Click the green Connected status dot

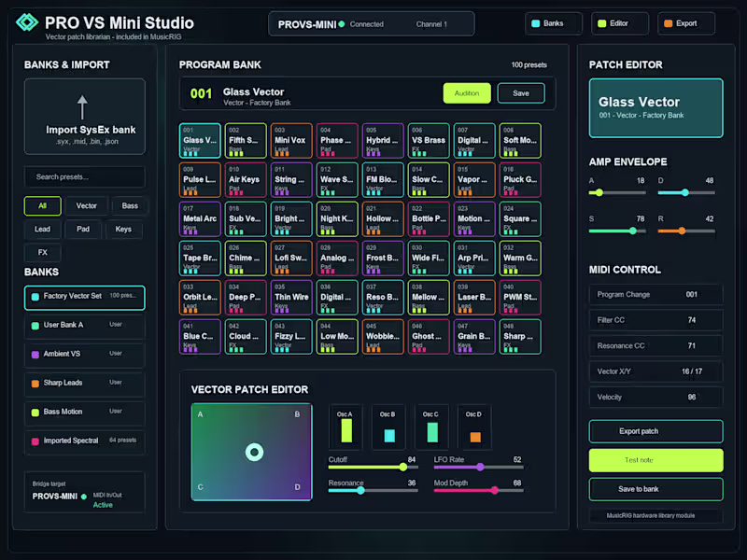click(342, 24)
